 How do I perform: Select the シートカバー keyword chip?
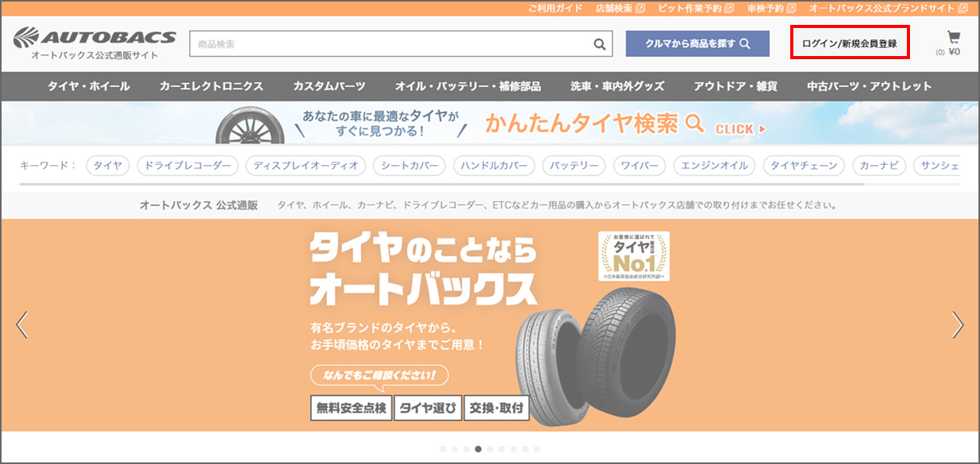[x=409, y=166]
